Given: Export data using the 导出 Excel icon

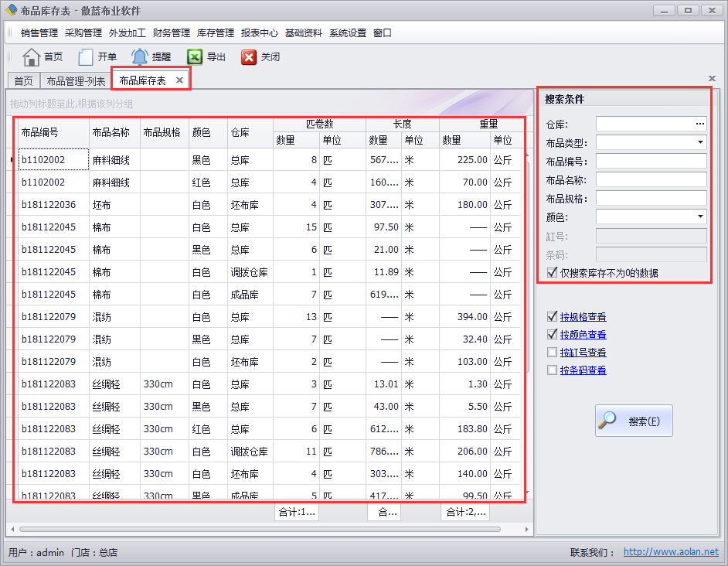Looking at the screenshot, I should click(195, 55).
